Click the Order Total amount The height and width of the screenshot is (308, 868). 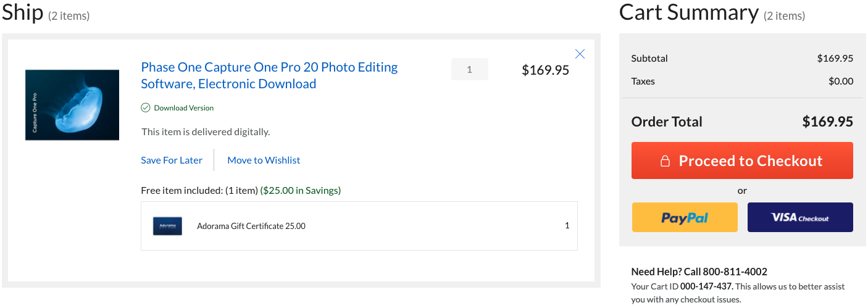tap(827, 122)
